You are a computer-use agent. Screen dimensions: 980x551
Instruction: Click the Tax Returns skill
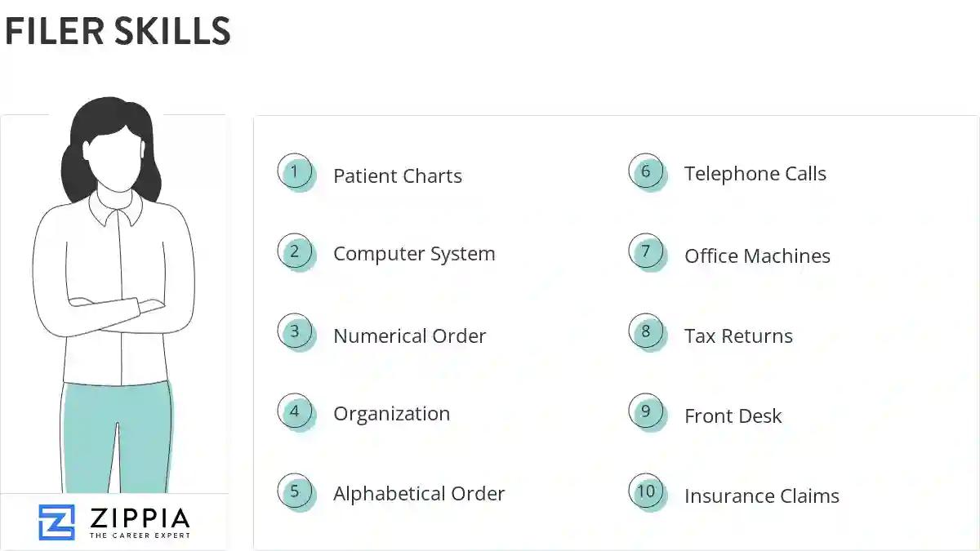point(738,336)
